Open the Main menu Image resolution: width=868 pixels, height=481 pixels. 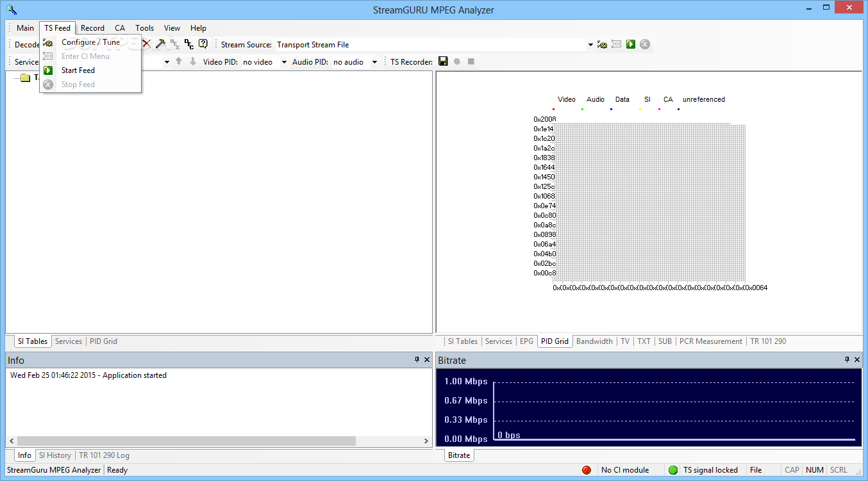pos(25,28)
